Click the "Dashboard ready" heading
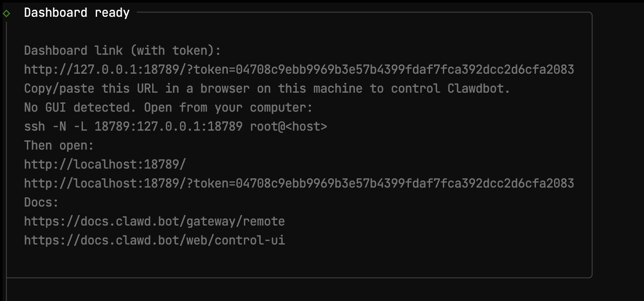The width and height of the screenshot is (644, 301). pyautogui.click(x=77, y=13)
